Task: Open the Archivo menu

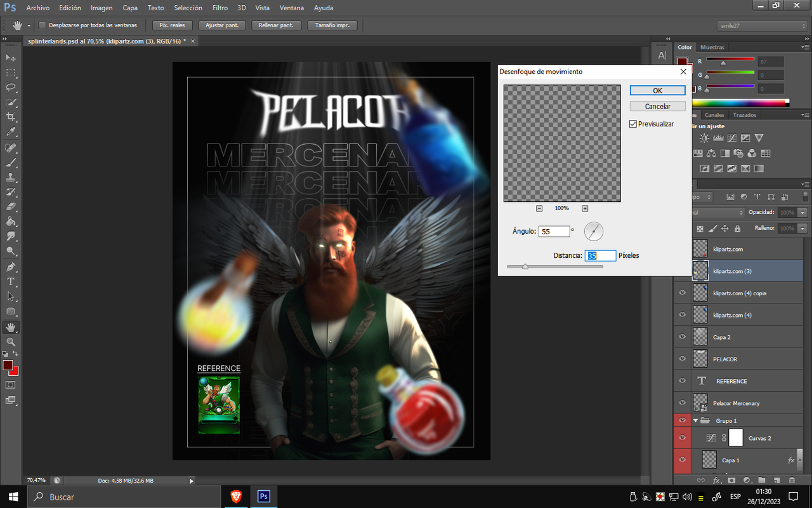Action: (x=37, y=8)
